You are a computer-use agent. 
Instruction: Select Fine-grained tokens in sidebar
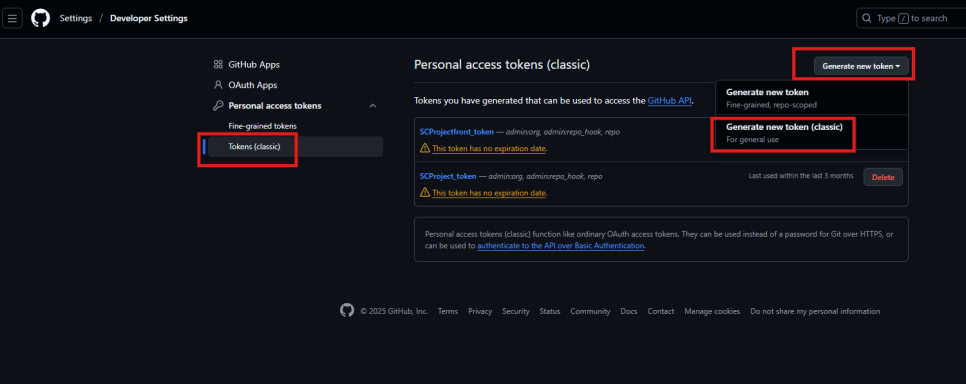tap(262, 126)
